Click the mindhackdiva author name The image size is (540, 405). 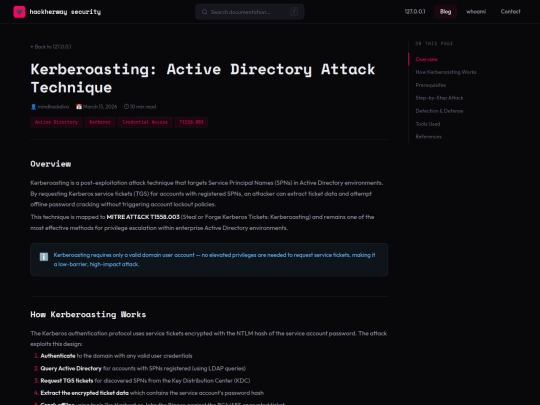(x=53, y=107)
